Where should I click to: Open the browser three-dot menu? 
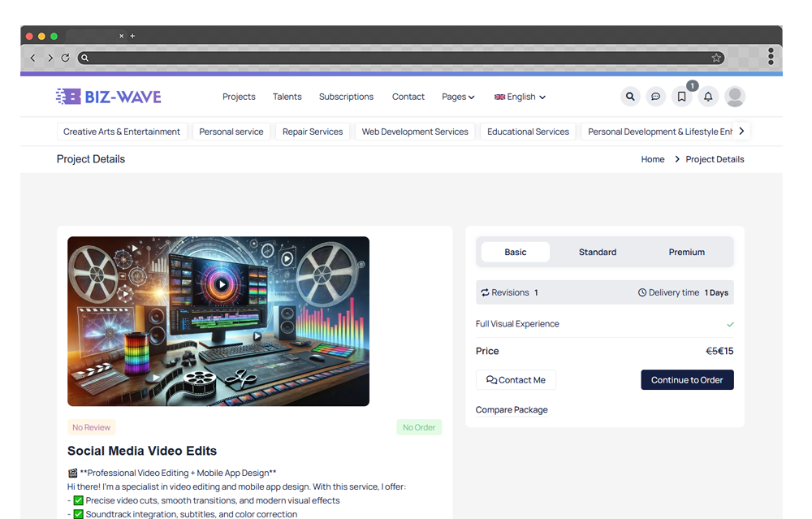(x=771, y=57)
